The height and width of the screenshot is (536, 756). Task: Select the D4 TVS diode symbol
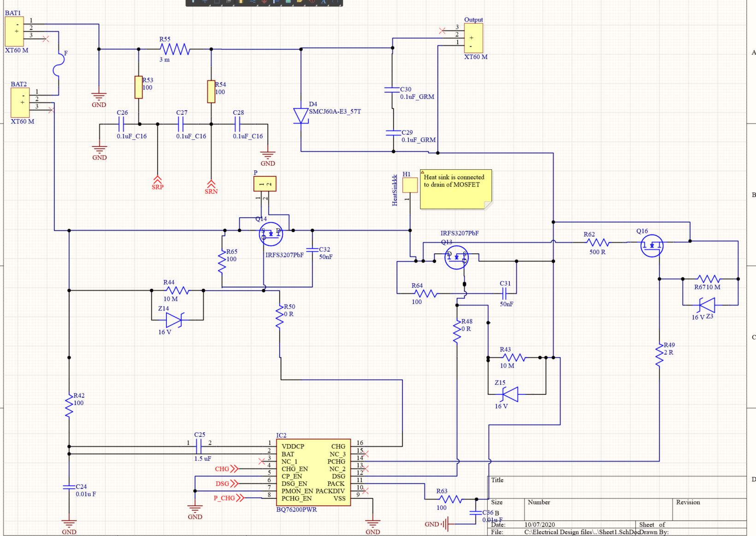click(x=301, y=115)
